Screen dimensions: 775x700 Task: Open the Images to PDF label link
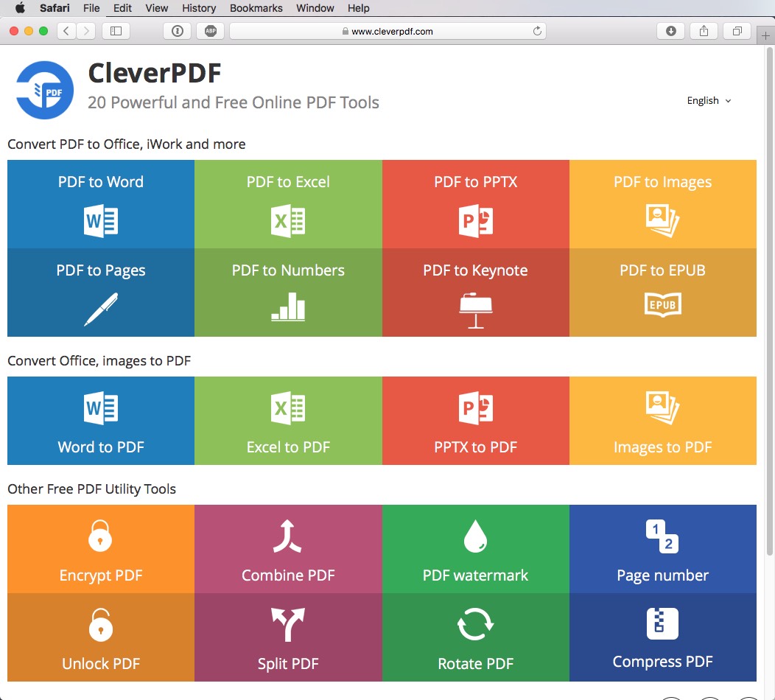663,447
